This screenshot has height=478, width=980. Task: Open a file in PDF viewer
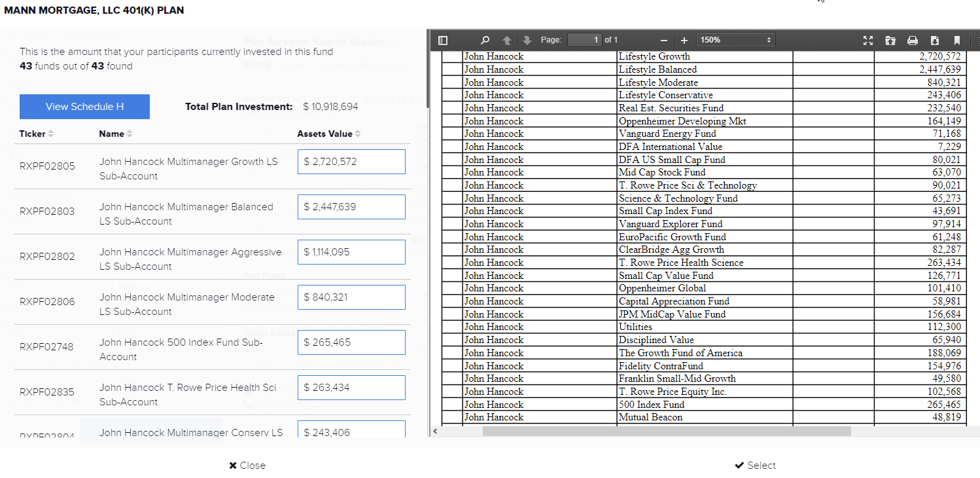[x=890, y=40]
